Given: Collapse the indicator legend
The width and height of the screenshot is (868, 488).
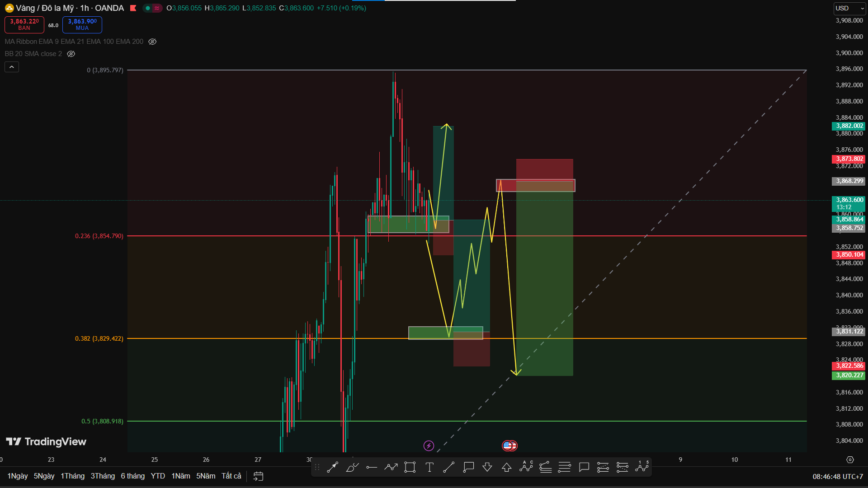Looking at the screenshot, I should 12,67.
